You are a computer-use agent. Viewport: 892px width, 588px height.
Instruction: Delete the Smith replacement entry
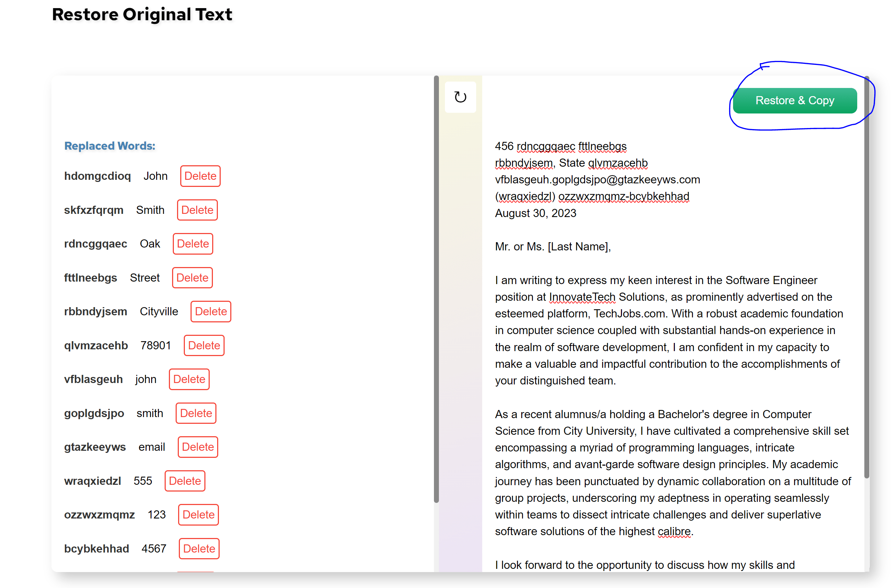(197, 210)
